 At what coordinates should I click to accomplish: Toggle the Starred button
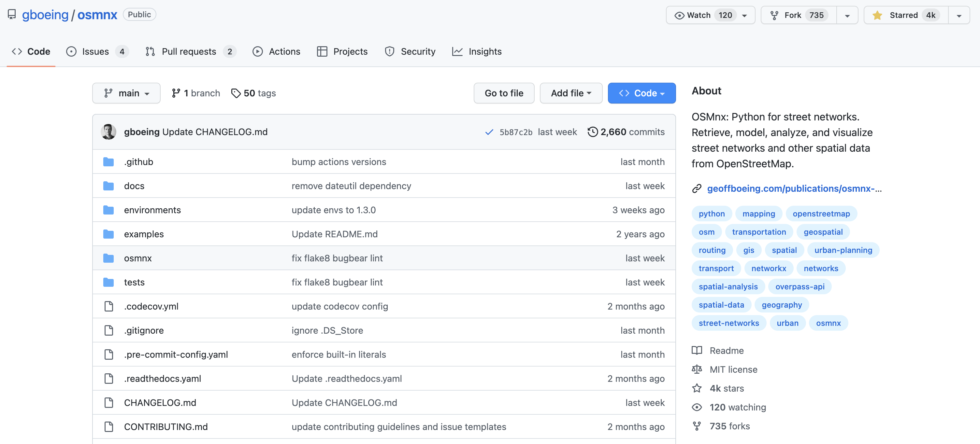click(x=906, y=15)
